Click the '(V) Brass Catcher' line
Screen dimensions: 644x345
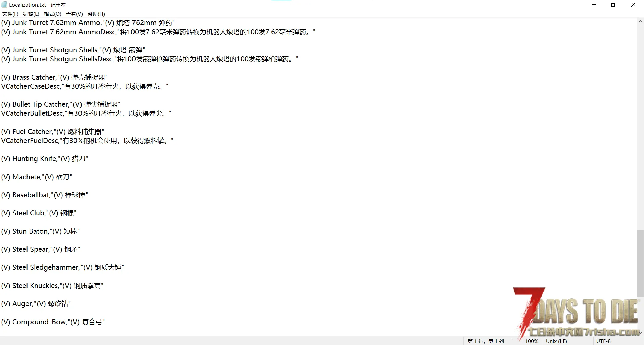[x=54, y=77]
